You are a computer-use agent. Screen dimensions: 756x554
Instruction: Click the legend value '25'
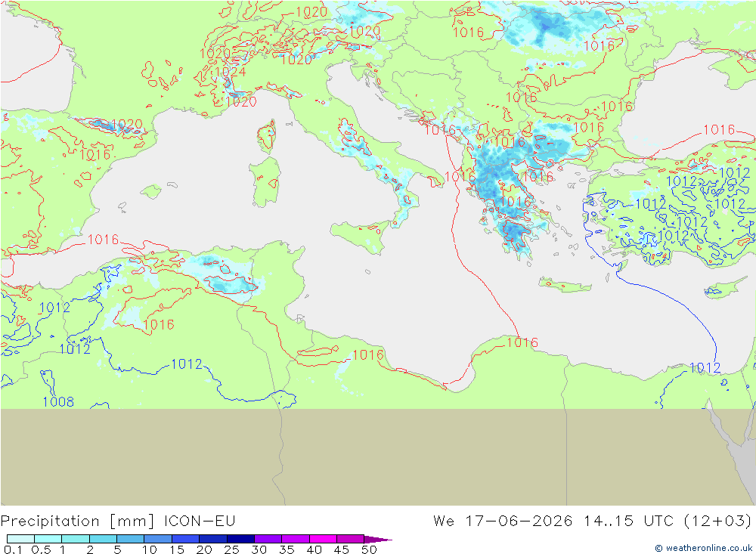pyautogui.click(x=231, y=549)
